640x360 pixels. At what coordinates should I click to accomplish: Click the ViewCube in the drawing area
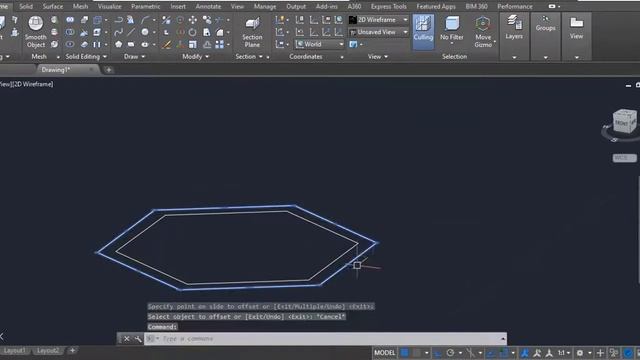624,121
